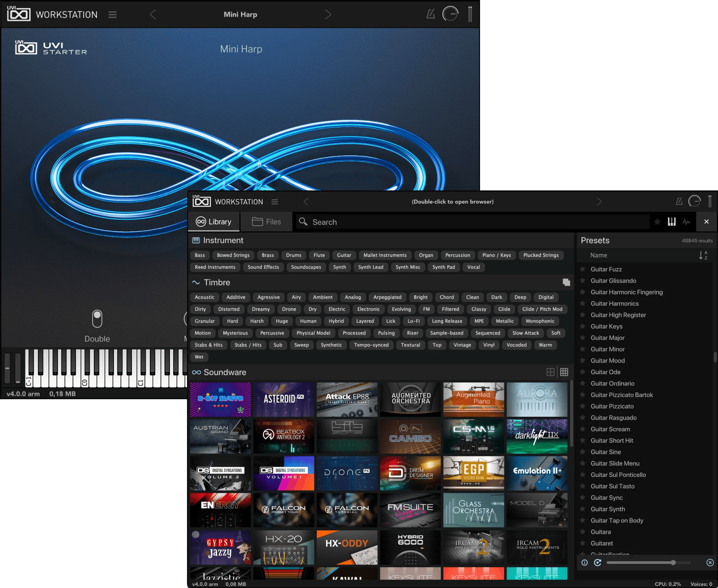Click the Mini Harp preset name in the title bar

point(240,15)
